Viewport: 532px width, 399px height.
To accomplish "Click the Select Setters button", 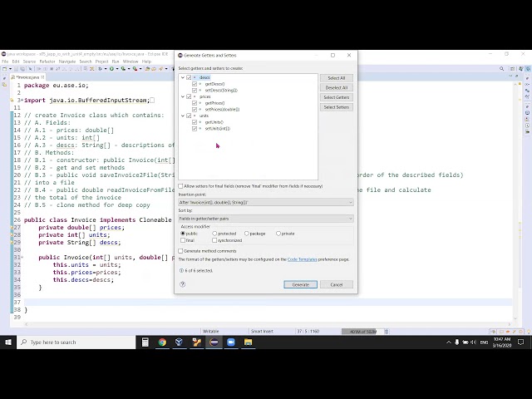I will pyautogui.click(x=336, y=107).
